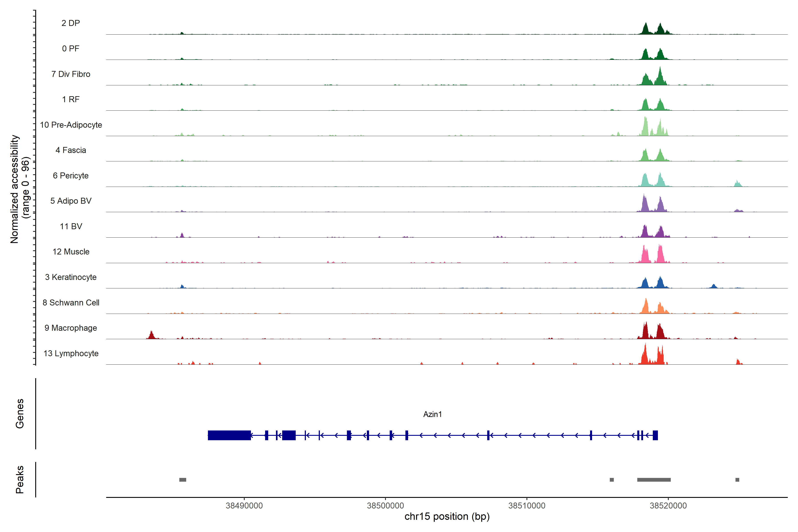The width and height of the screenshot is (798, 532).
Task: Click the large 3' UTR exon block of Azin1
Action: (229, 435)
